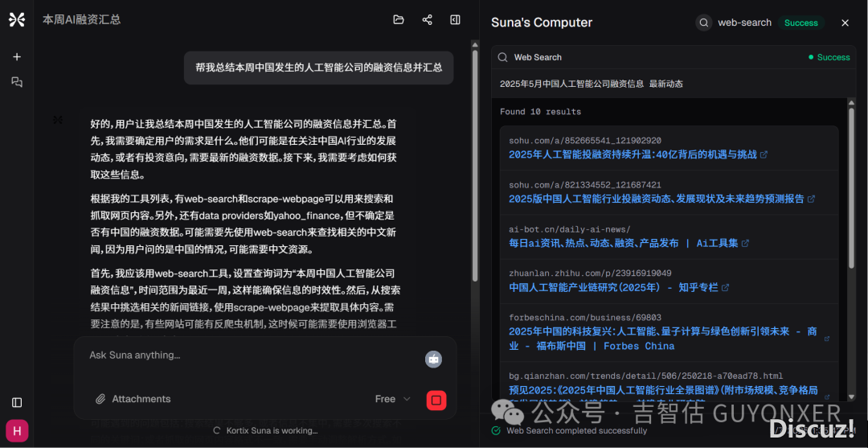Open sohu link about 40亿 AI financing
This screenshot has width=868, height=448.
point(632,154)
